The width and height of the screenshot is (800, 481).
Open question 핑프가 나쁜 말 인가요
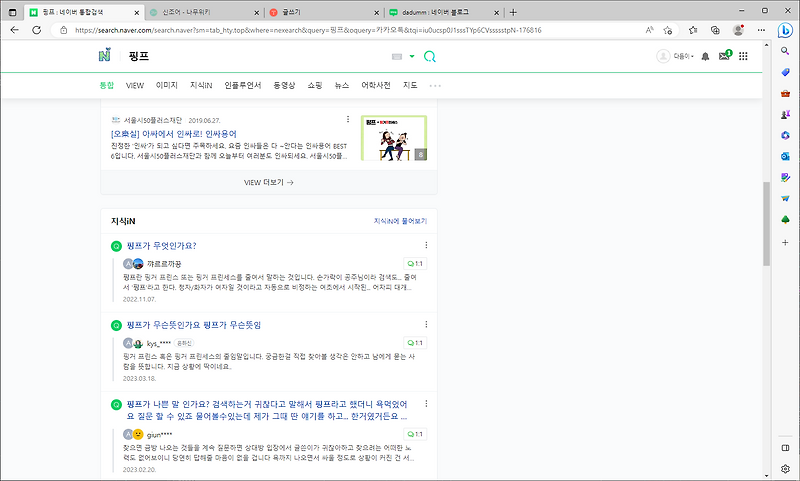point(267,410)
